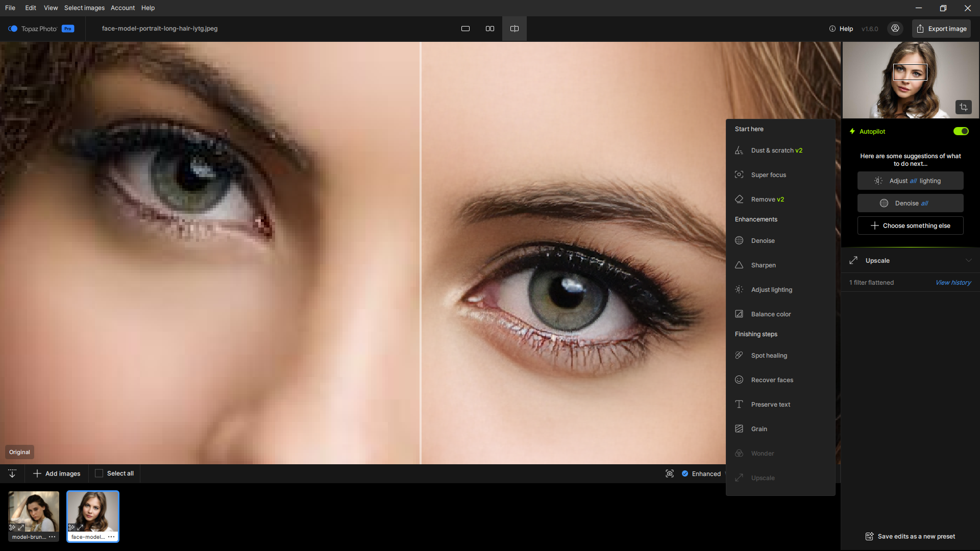Open the Account menu
This screenshot has width=980, height=551.
coord(122,8)
